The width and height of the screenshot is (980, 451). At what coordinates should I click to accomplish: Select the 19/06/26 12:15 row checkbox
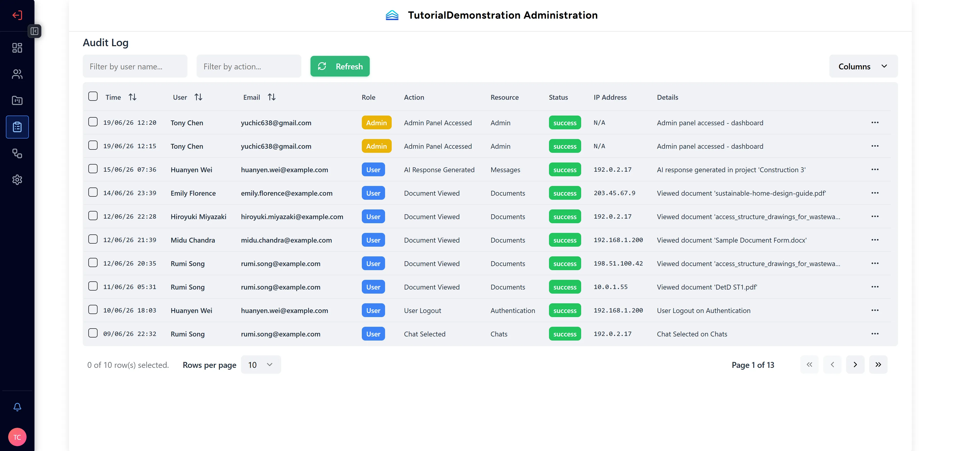point(93,145)
